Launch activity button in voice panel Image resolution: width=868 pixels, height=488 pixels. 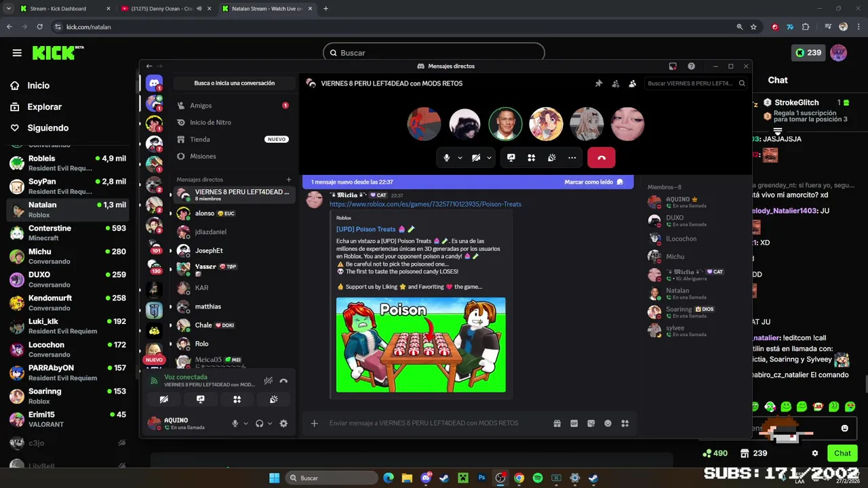click(x=237, y=400)
